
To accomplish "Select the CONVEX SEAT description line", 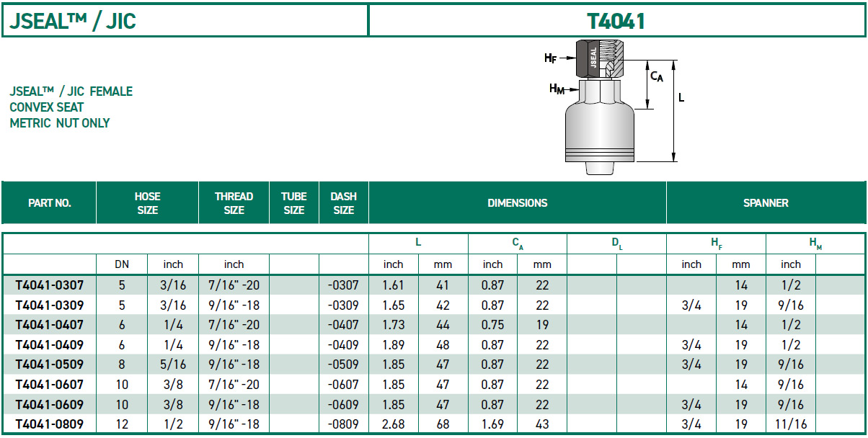I will click(47, 107).
